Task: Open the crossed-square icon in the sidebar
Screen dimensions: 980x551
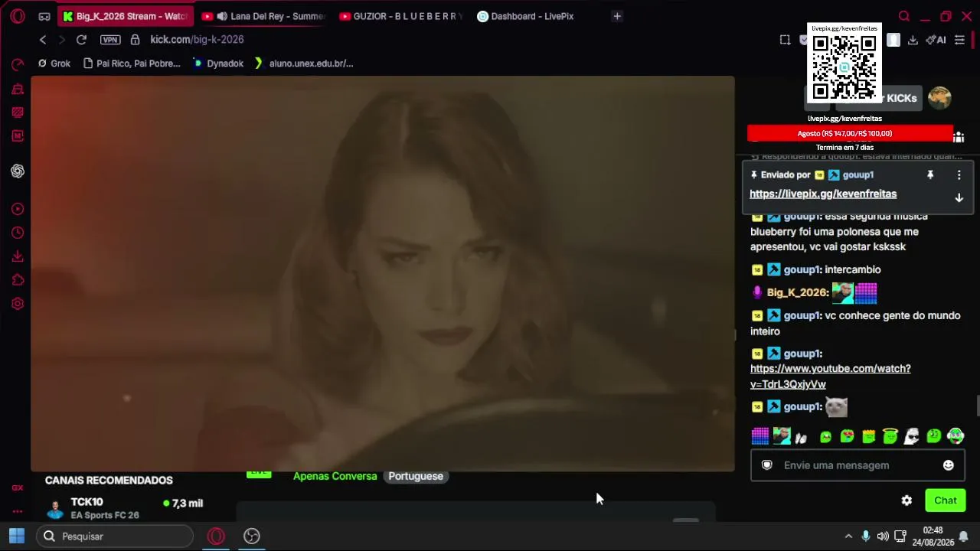Action: [18, 112]
